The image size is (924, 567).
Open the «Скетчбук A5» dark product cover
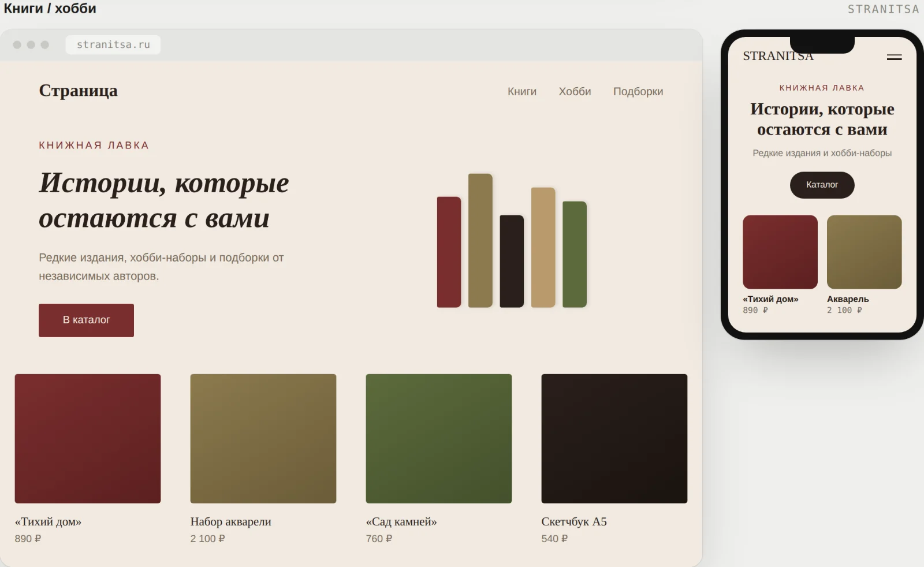click(x=614, y=438)
